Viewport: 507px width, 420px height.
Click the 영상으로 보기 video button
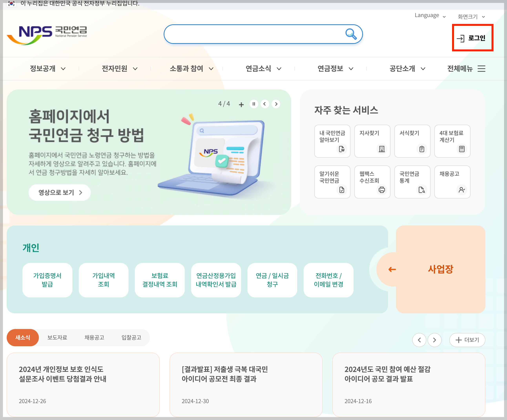tap(59, 192)
